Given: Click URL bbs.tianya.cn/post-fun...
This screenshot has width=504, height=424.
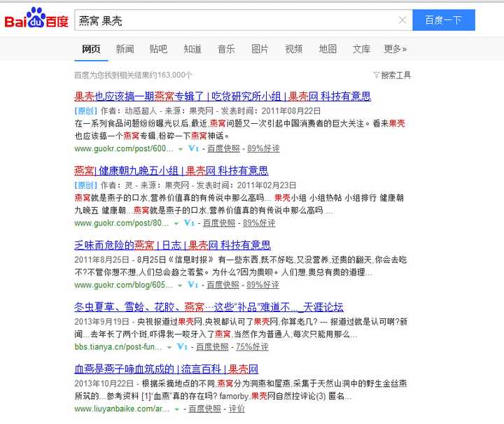Looking at the screenshot, I should pyautogui.click(x=118, y=347).
